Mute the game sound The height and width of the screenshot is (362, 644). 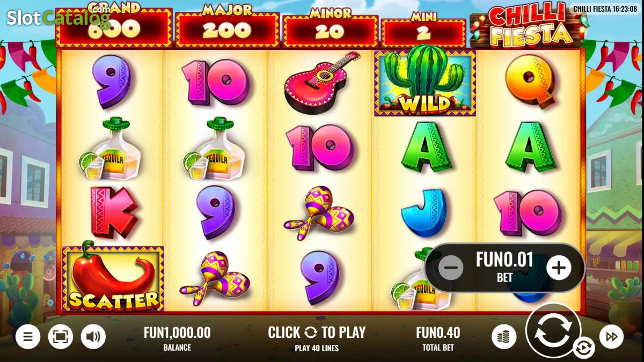(x=93, y=337)
